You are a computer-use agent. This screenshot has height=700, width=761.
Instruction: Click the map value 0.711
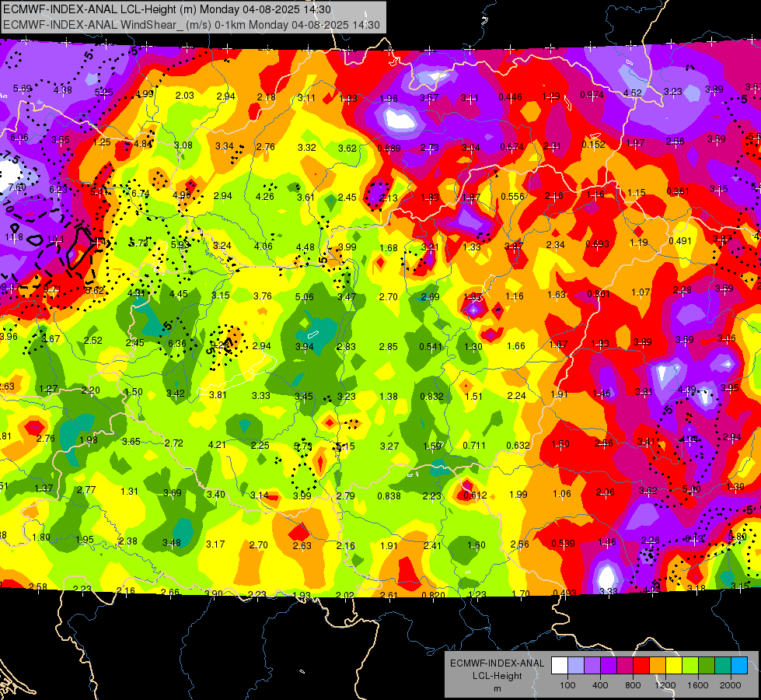(474, 446)
